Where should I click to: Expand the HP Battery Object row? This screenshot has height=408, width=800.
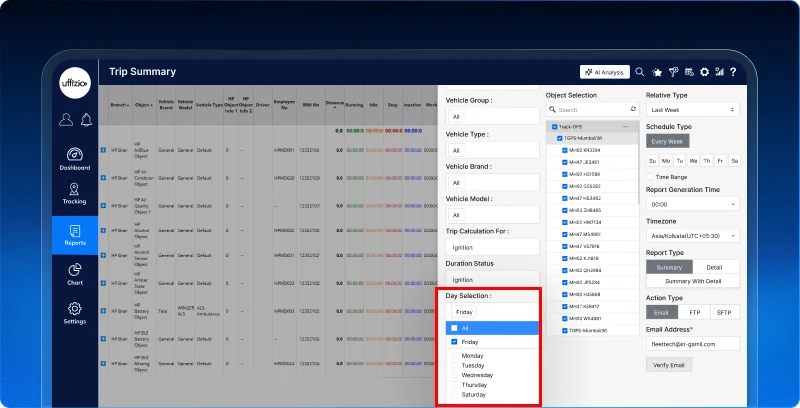pos(104,311)
